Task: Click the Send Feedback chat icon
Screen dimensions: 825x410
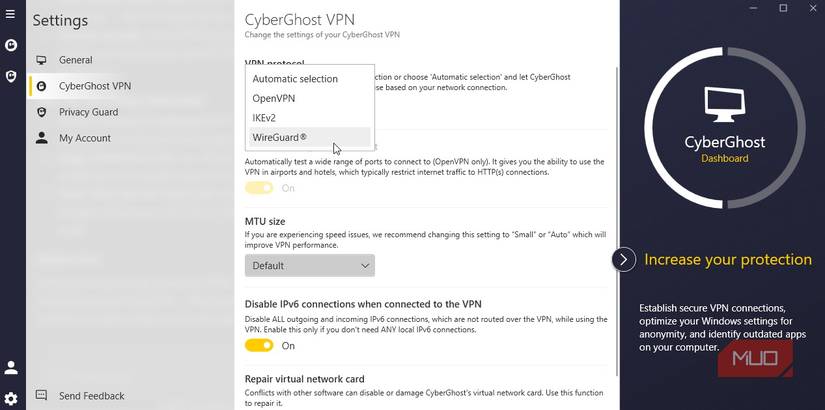Action: 41,396
